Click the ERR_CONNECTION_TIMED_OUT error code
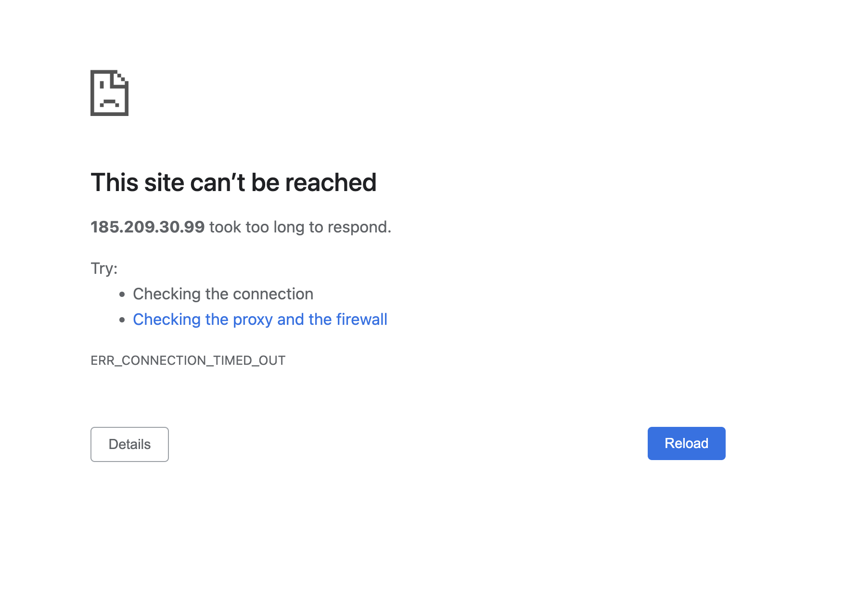Viewport: 845px width, 616px height. (188, 360)
